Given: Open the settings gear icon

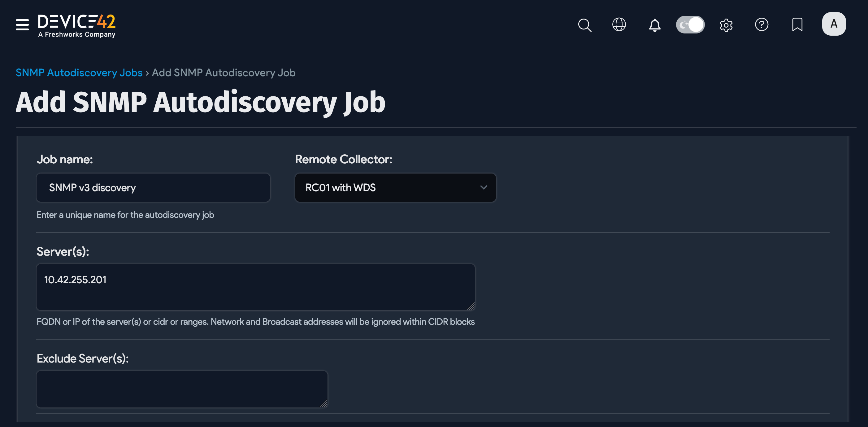Looking at the screenshot, I should [726, 25].
